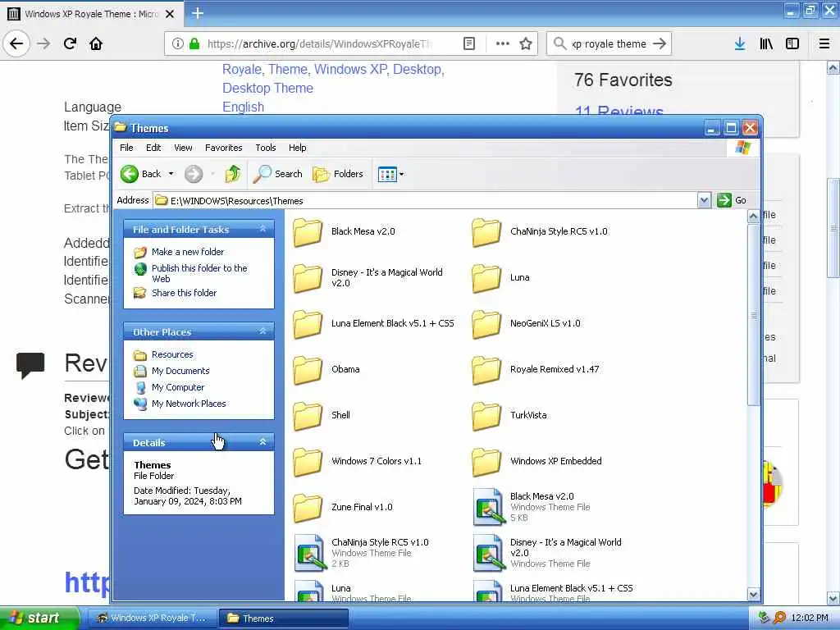Click the Go button next to address

[731, 200]
